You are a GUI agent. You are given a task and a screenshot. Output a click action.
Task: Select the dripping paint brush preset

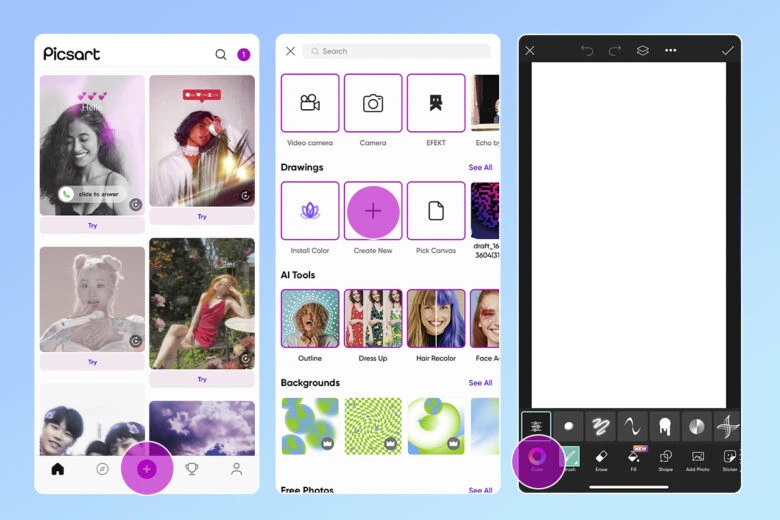tap(664, 426)
